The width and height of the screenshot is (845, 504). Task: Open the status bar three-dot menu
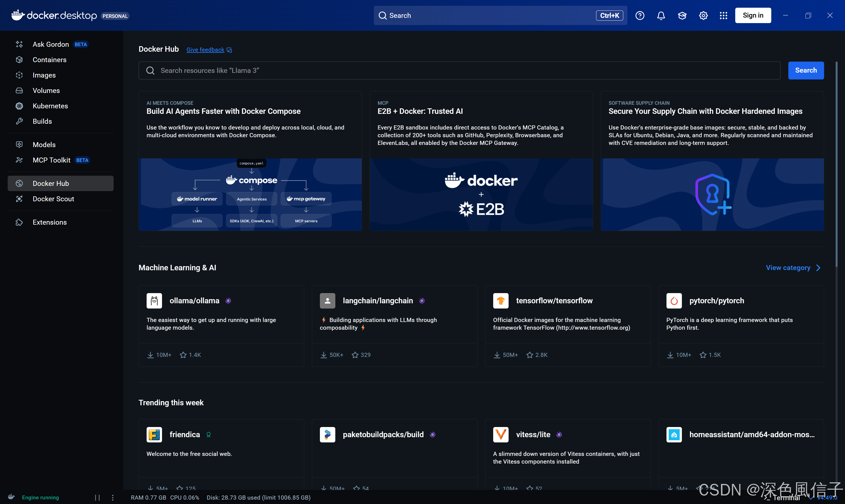point(113,498)
